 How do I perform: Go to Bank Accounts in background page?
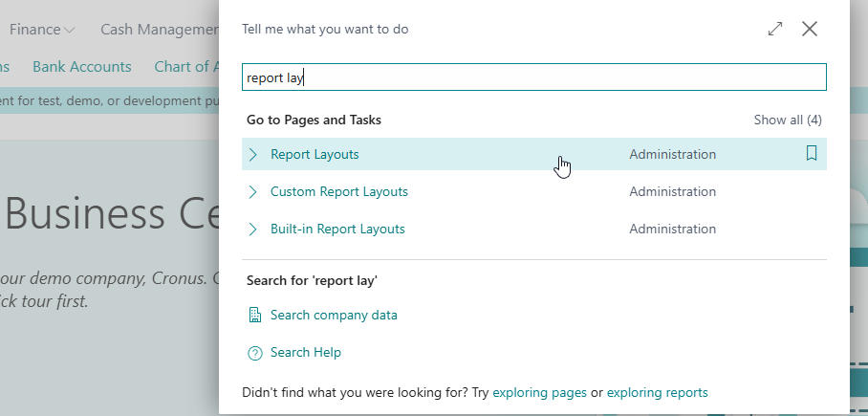point(82,67)
